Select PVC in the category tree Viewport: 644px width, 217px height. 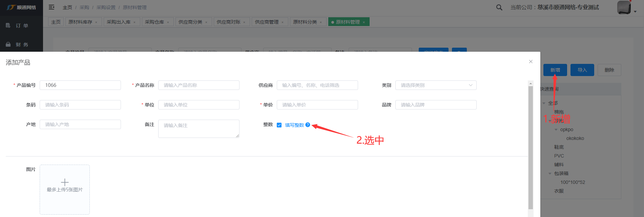pos(559,156)
